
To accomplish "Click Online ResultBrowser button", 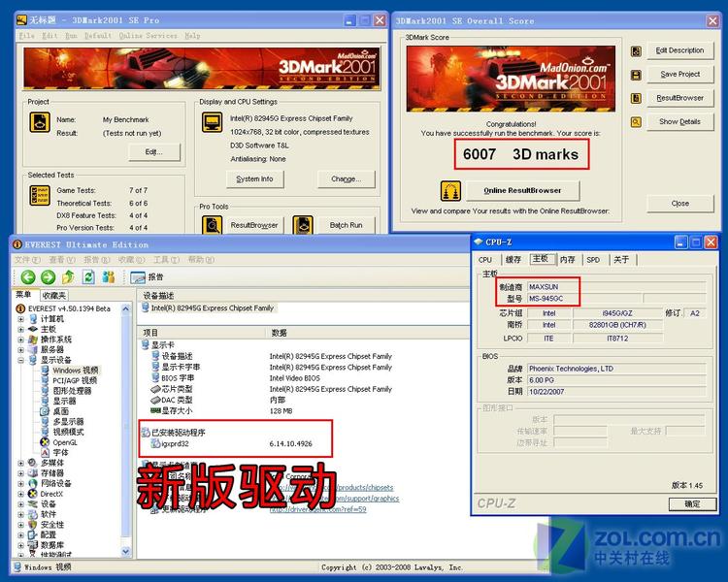I will pos(522,191).
